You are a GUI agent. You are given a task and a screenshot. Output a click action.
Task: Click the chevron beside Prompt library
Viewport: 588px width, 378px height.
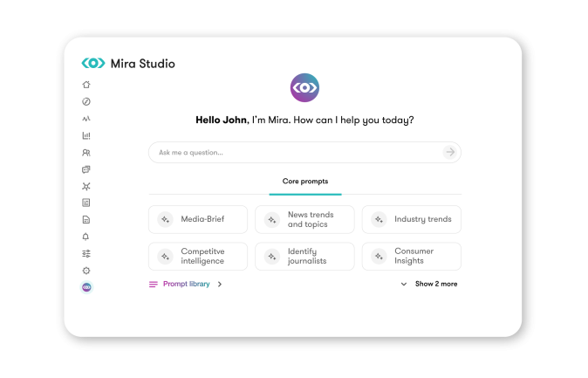pos(220,285)
